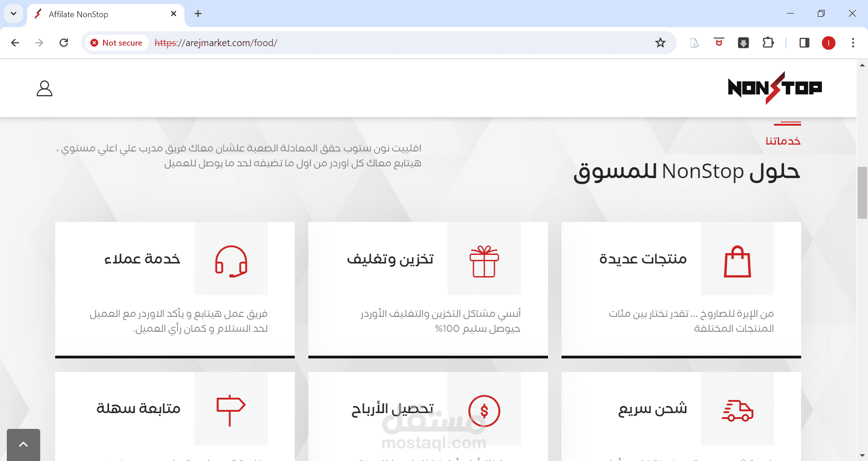The image size is (868, 461).
Task: Go forward to the next page
Action: point(39,42)
